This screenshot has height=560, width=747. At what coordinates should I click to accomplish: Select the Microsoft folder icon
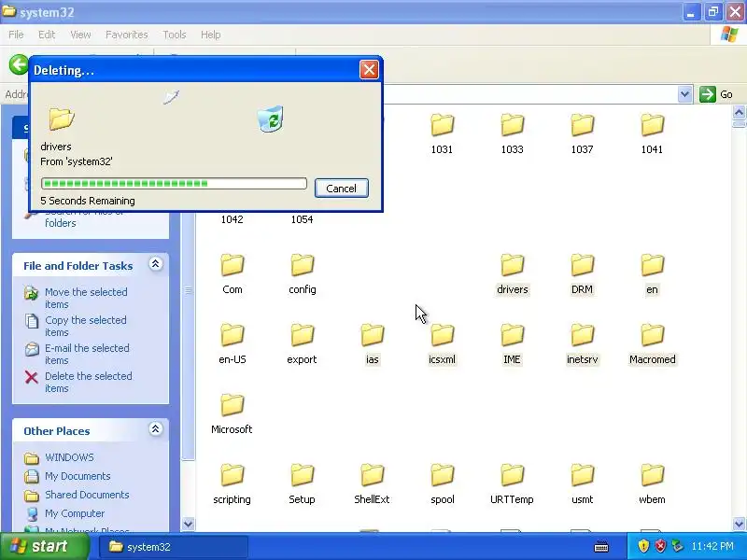232,405
